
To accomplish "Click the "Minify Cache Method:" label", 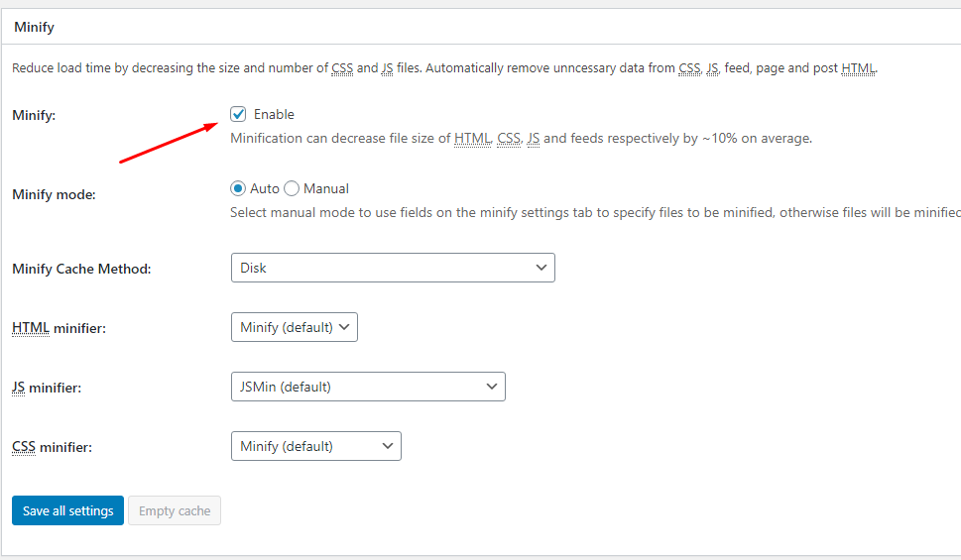I will pyautogui.click(x=81, y=269).
